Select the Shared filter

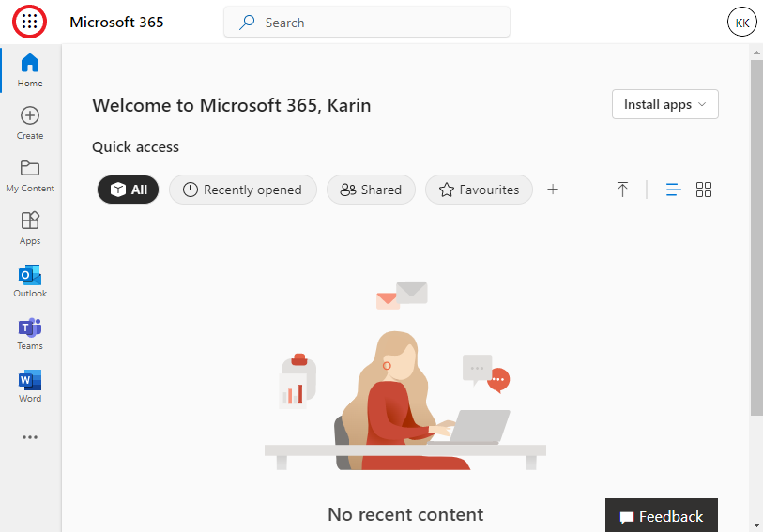371,190
